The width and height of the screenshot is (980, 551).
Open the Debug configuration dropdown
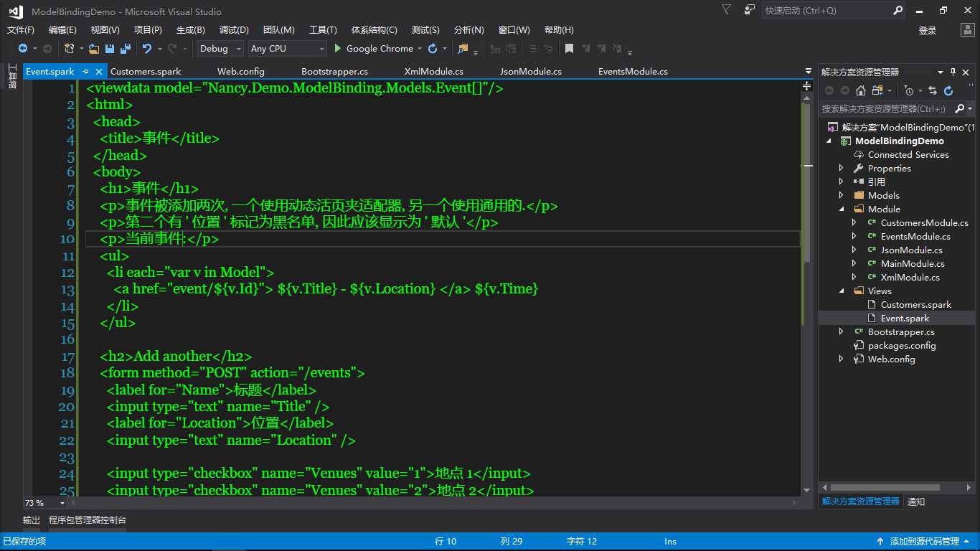pyautogui.click(x=220, y=49)
